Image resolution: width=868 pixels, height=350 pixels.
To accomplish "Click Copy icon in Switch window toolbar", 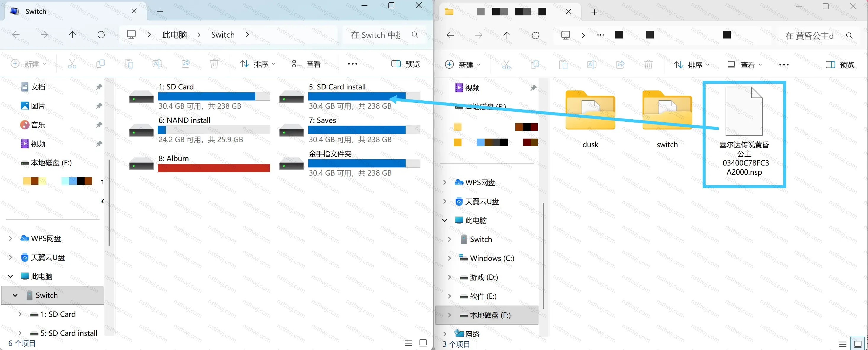I will (100, 64).
